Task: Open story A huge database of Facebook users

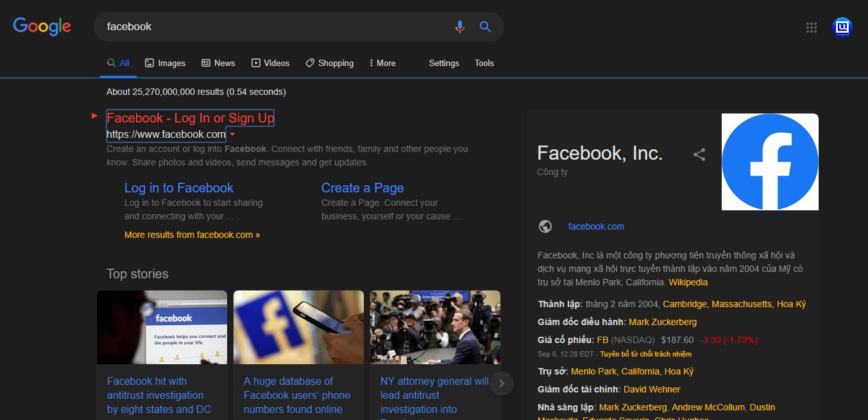Action: (x=297, y=395)
